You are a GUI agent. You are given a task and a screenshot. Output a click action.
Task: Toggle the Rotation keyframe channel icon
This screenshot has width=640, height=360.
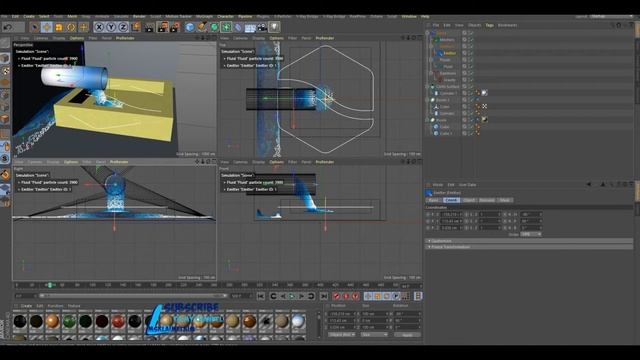click(387, 296)
